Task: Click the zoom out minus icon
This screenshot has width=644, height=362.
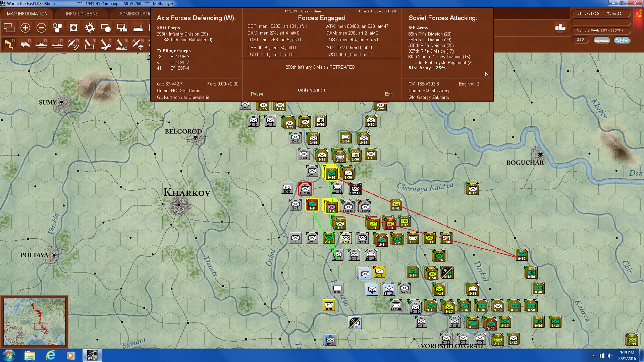Action: click(x=41, y=28)
